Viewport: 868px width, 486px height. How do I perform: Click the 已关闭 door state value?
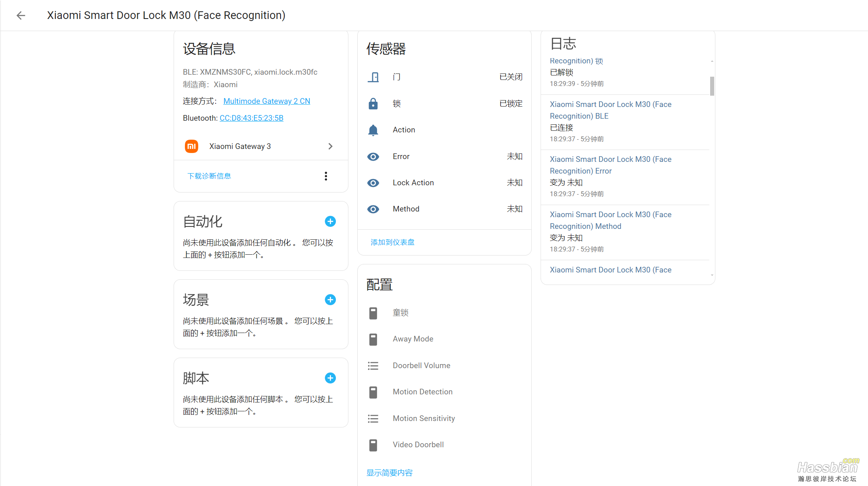click(511, 77)
